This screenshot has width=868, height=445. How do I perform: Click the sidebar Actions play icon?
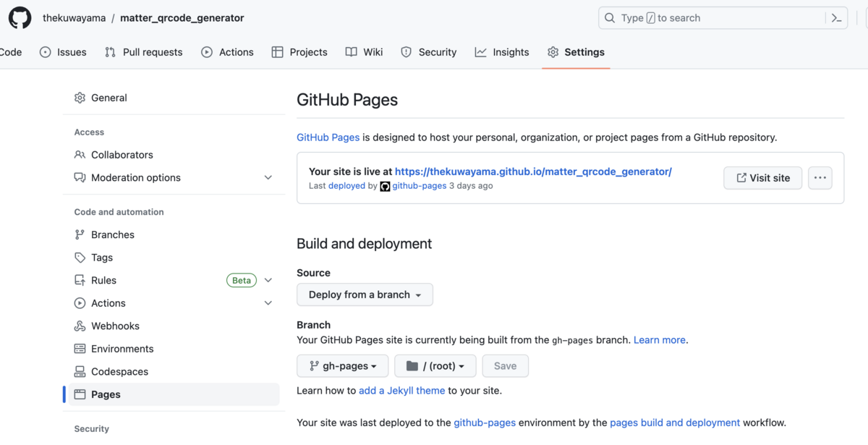click(x=80, y=303)
